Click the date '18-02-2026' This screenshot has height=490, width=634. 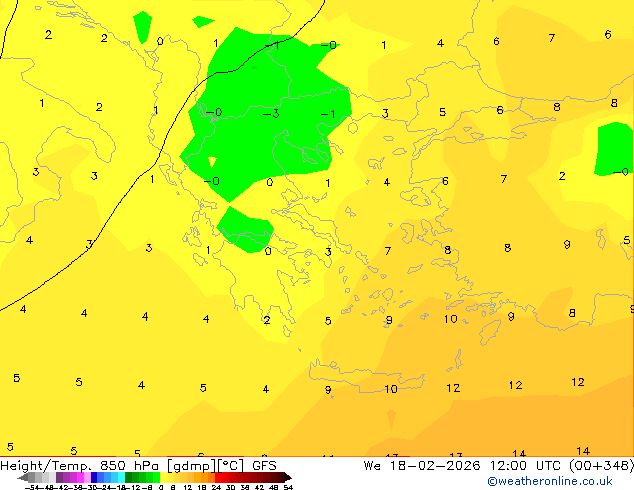pos(435,465)
